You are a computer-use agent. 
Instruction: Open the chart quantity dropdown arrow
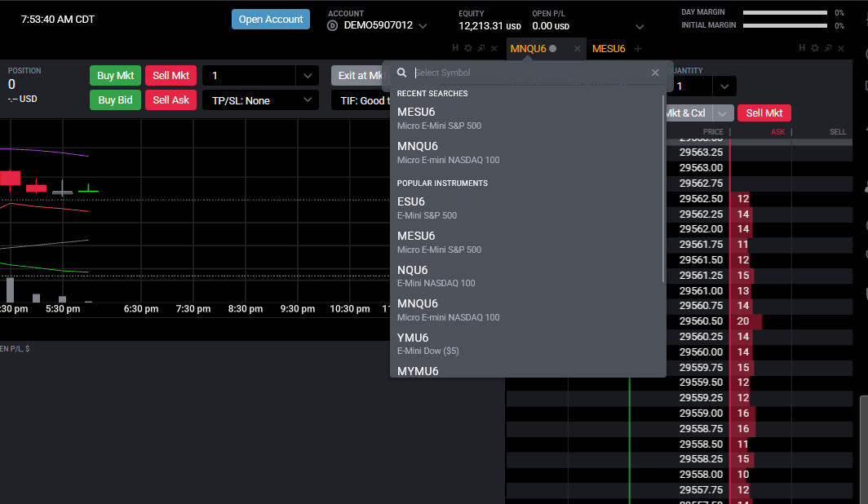click(308, 76)
